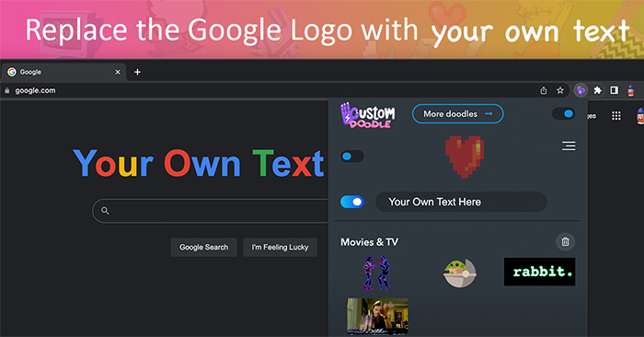This screenshot has width=644, height=337.
Task: Select the pixel heart doodle preview
Action: tap(465, 157)
